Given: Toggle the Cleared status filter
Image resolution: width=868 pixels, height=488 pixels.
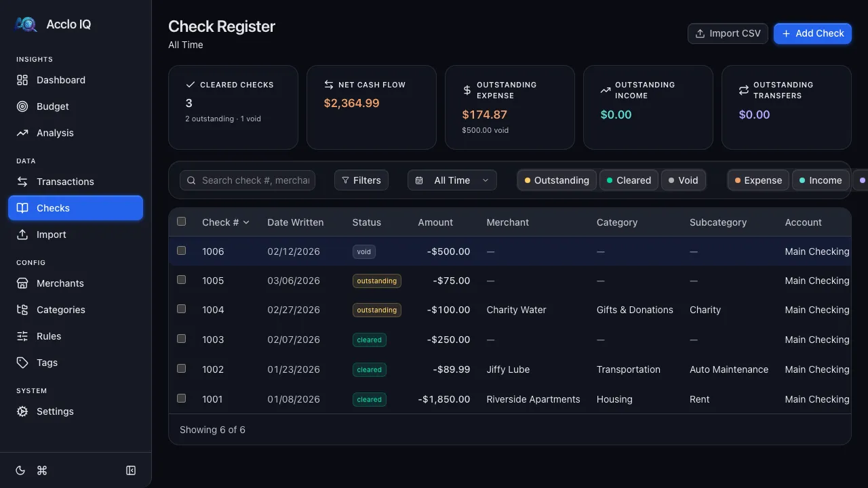Looking at the screenshot, I should pyautogui.click(x=629, y=180).
